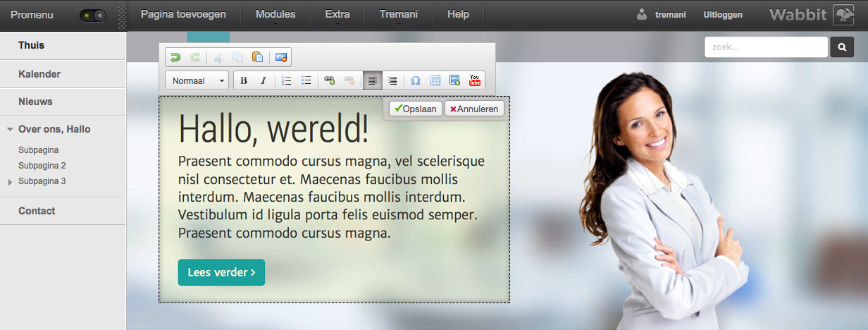
Task: Insert a hyperlink
Action: [x=329, y=80]
